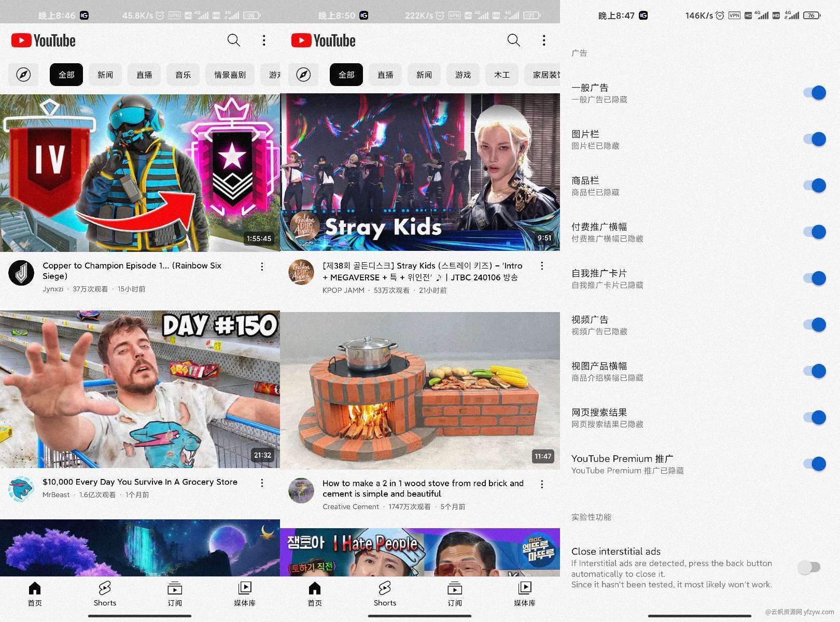Select the 木工 category chip
840x622 pixels.
pos(502,75)
